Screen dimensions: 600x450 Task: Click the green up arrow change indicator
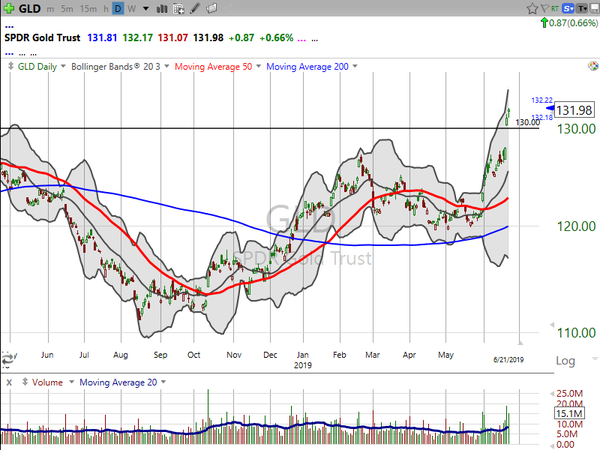tap(544, 23)
